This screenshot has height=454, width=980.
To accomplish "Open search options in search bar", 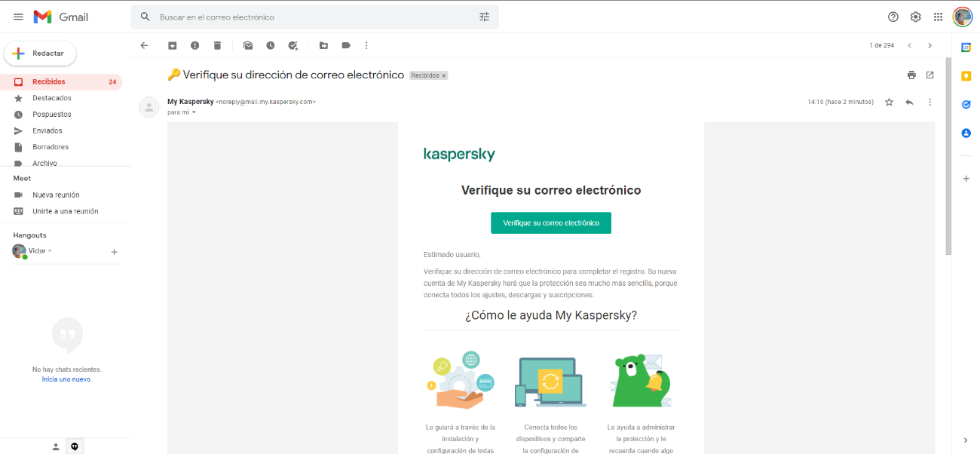I will pyautogui.click(x=484, y=17).
